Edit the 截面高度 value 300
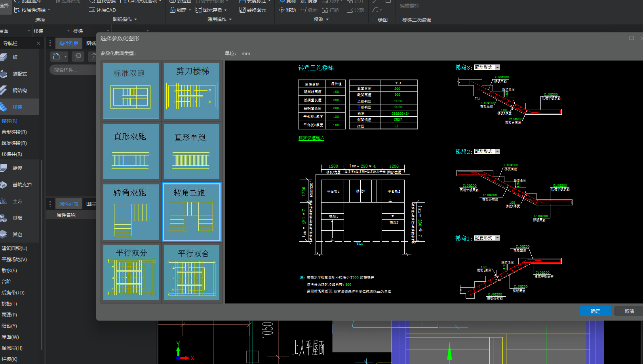 [397, 95]
